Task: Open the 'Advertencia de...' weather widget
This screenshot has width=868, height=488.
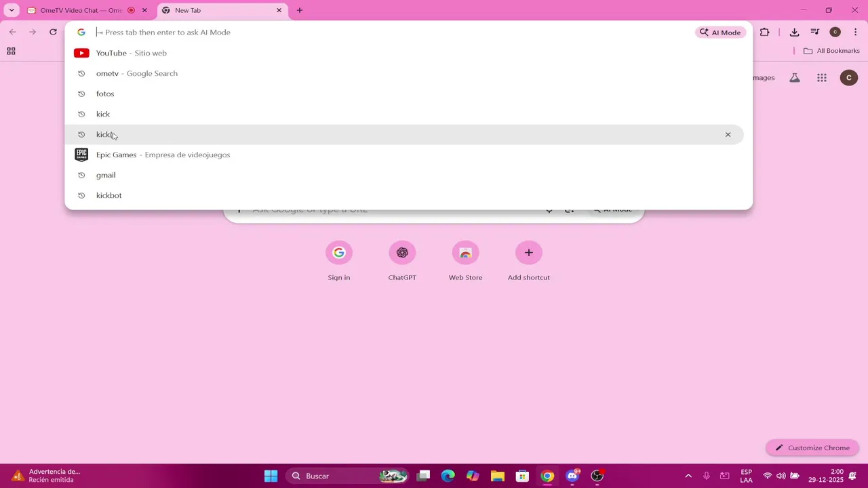Action: tap(46, 476)
